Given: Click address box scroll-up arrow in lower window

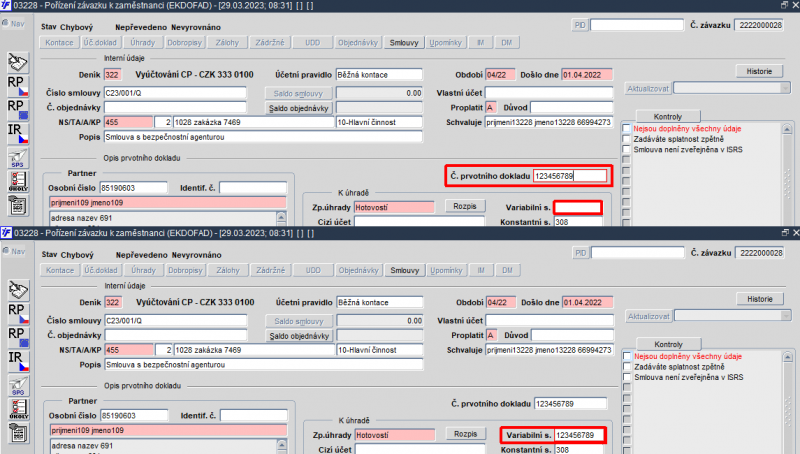Looking at the screenshot, I should tap(282, 445).
